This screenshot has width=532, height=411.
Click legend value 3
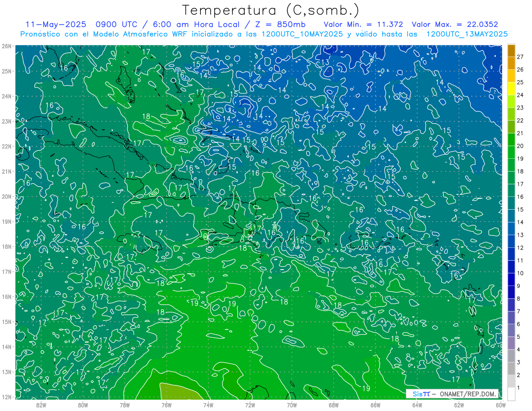click(x=519, y=362)
